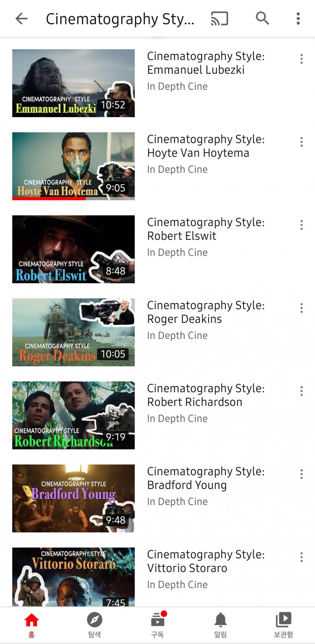Go to the 홈 home tab
The width and height of the screenshot is (315, 644).
pos(31,625)
